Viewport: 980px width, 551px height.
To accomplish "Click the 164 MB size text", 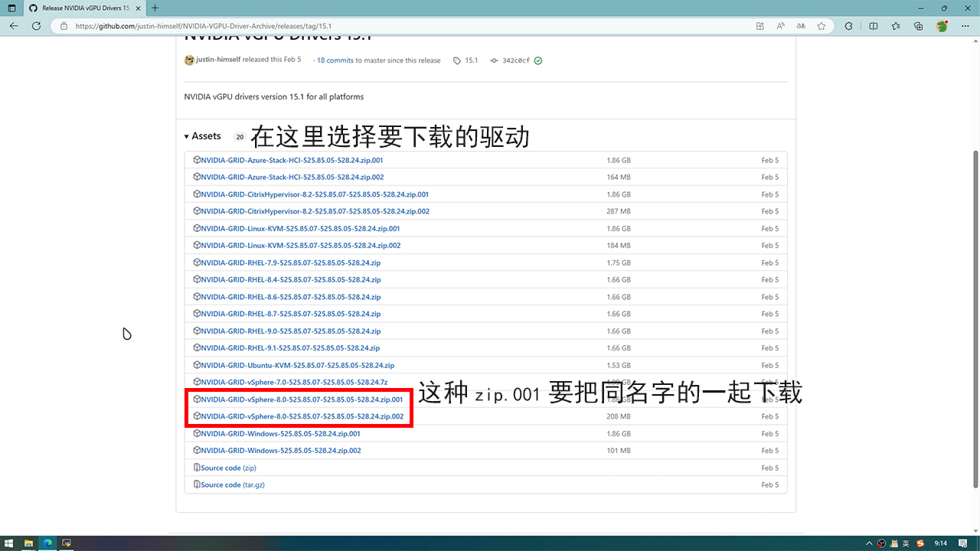I will (619, 178).
